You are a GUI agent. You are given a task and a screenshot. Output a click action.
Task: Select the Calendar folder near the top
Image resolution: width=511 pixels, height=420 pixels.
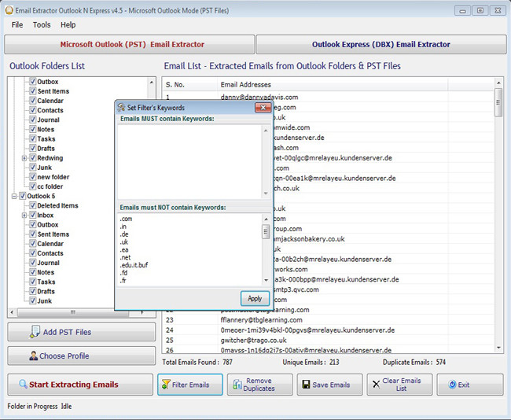coord(50,101)
